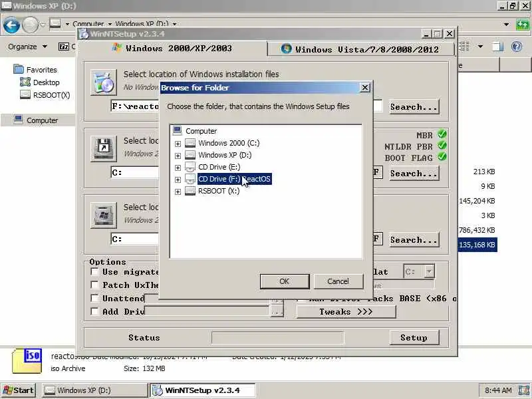Click the MBR green check status icon
Viewport: 532px width, 399px height.
coord(442,134)
